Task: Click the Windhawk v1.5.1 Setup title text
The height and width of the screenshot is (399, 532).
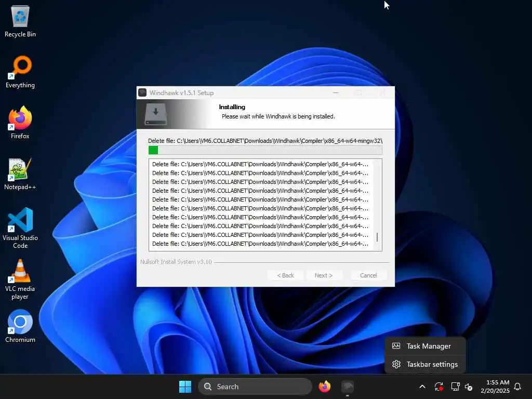Action: click(x=181, y=92)
